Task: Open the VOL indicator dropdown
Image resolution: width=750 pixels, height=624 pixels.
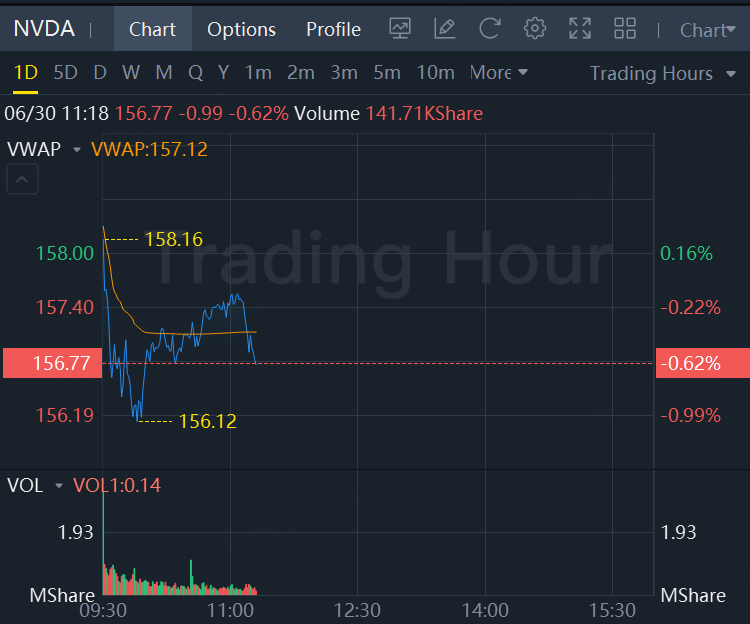Action: [x=59, y=486]
